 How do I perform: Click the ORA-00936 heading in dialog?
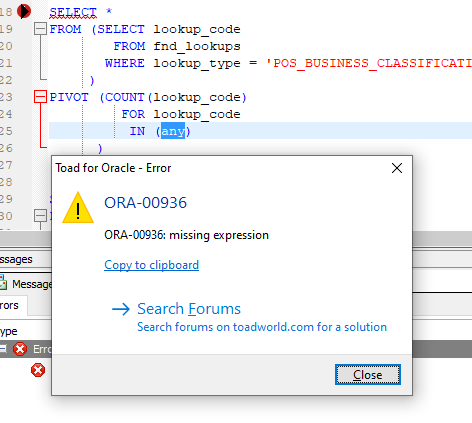pos(145,203)
